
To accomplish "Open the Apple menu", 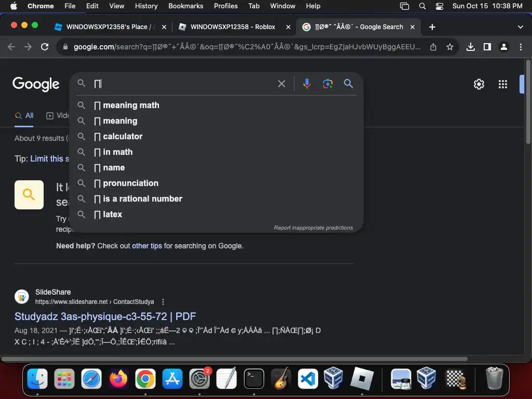I will (14, 6).
